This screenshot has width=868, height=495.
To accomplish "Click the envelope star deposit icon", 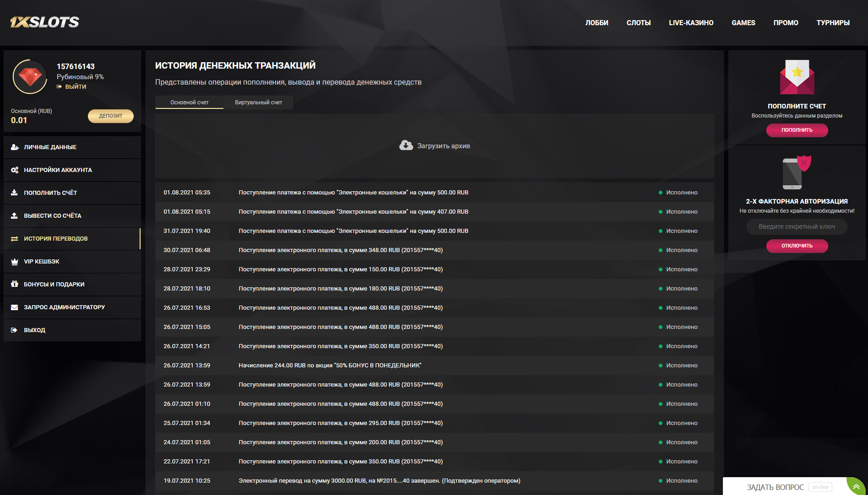I will [x=797, y=76].
